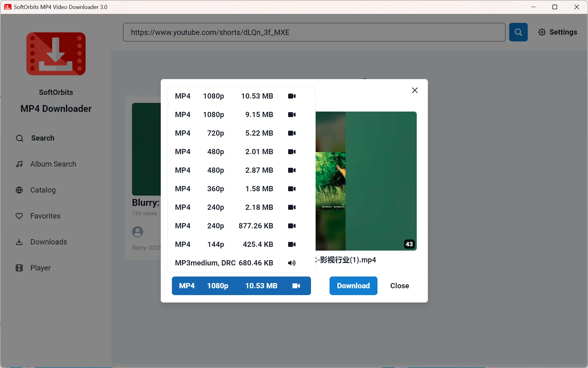Click camera icon on top 10.53 MB row
This screenshot has height=368, width=588.
(x=292, y=96)
